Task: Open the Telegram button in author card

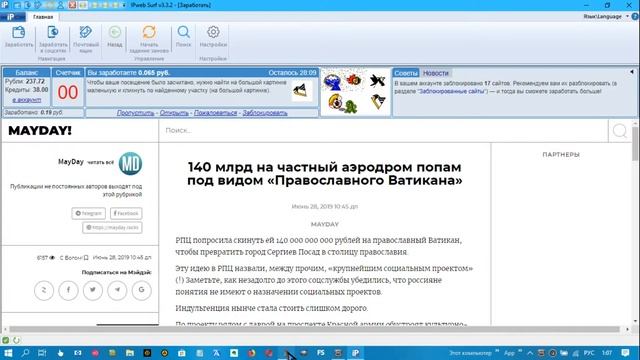Action: click(x=89, y=213)
